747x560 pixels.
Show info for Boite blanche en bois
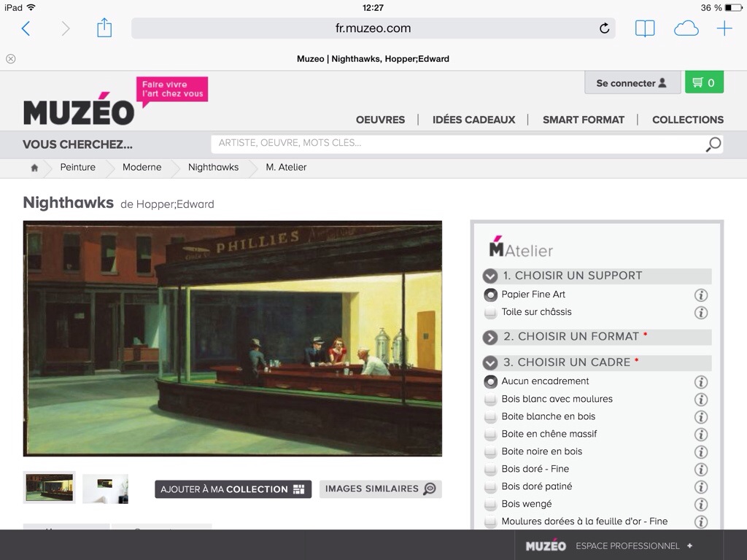pos(701,417)
